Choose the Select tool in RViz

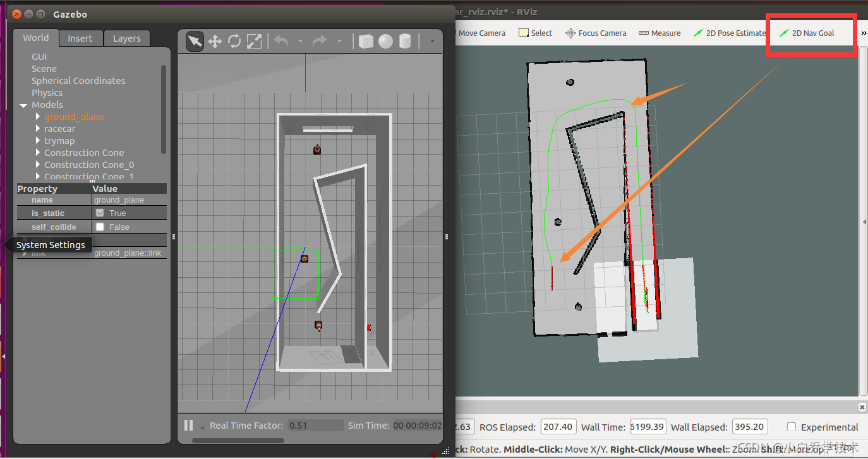tap(536, 33)
